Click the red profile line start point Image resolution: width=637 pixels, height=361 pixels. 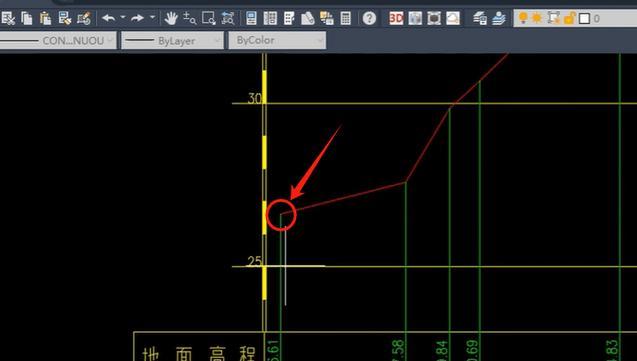coord(281,214)
